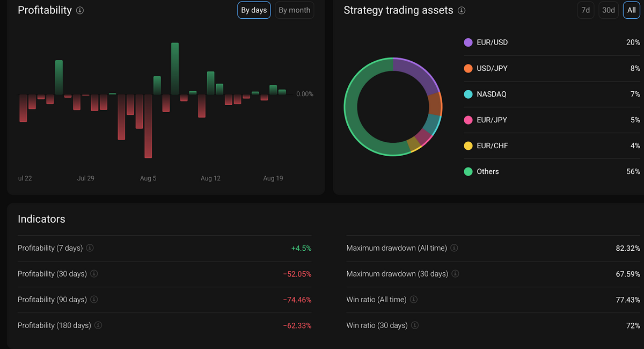Viewport: 644px width, 349px height.
Task: Show info for Maximum drawdown (All time)
Action: coord(454,248)
